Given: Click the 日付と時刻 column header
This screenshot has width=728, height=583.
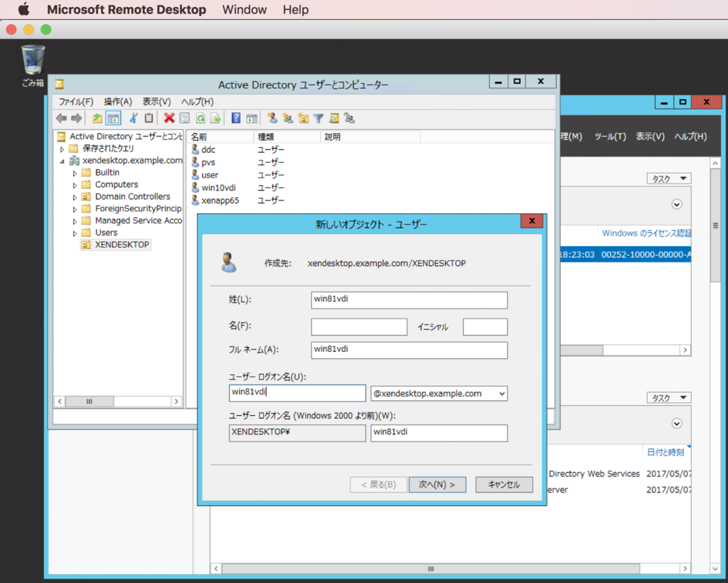Looking at the screenshot, I should coord(665,452).
